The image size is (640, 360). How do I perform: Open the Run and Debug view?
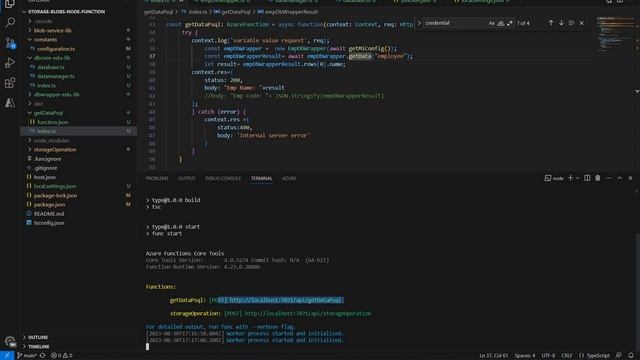(10, 63)
